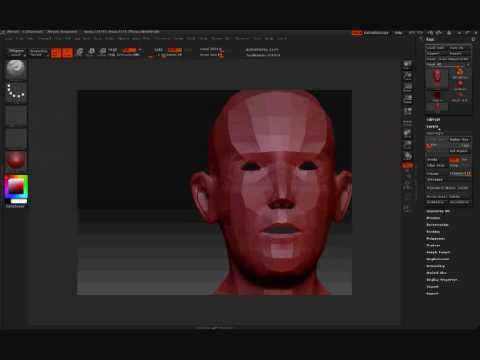Toggle the Suv option beside Smt

(465, 160)
